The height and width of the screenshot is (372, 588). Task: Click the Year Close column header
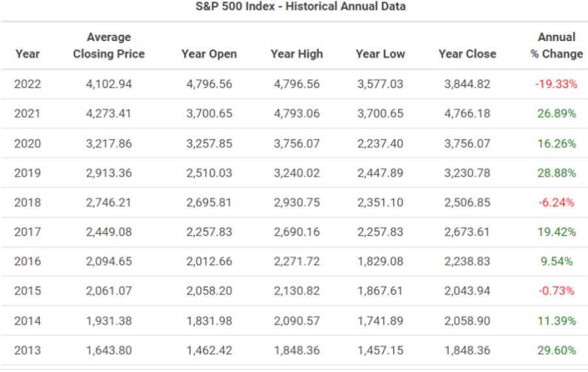tap(467, 54)
